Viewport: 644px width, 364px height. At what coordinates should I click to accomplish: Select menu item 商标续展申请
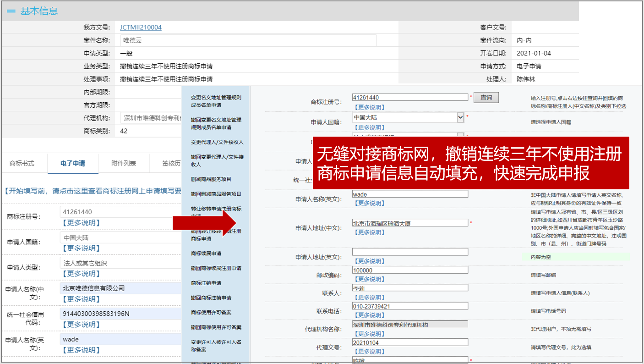[206, 253]
